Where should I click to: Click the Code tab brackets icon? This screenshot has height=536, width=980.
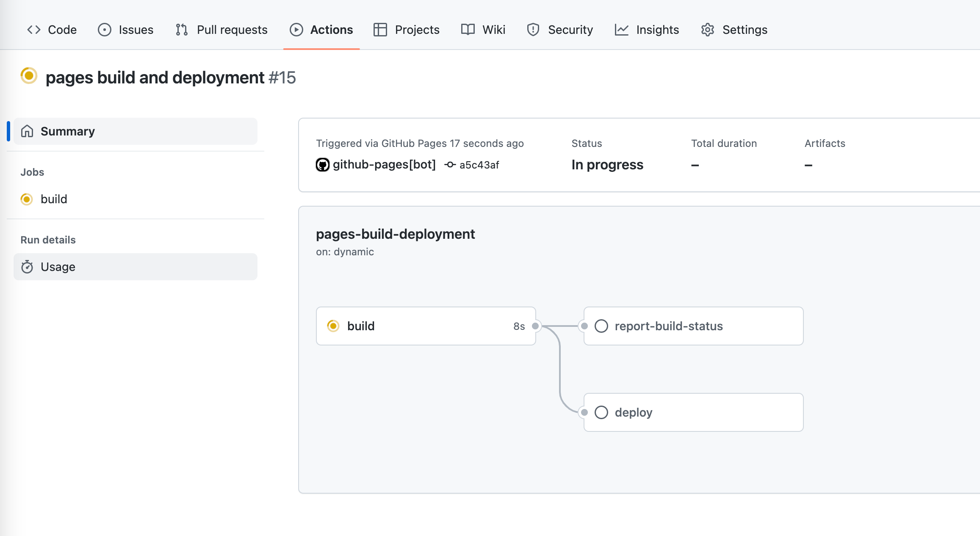[x=34, y=30]
